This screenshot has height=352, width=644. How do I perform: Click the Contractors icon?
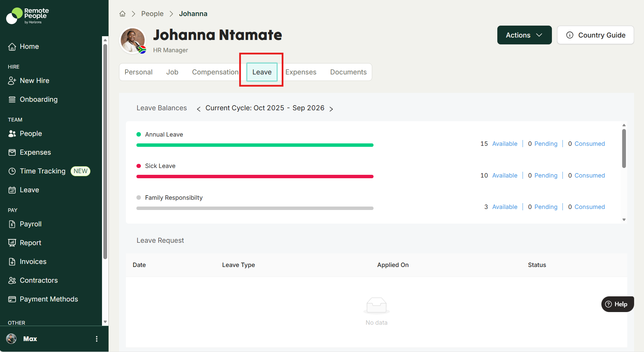[x=12, y=281]
